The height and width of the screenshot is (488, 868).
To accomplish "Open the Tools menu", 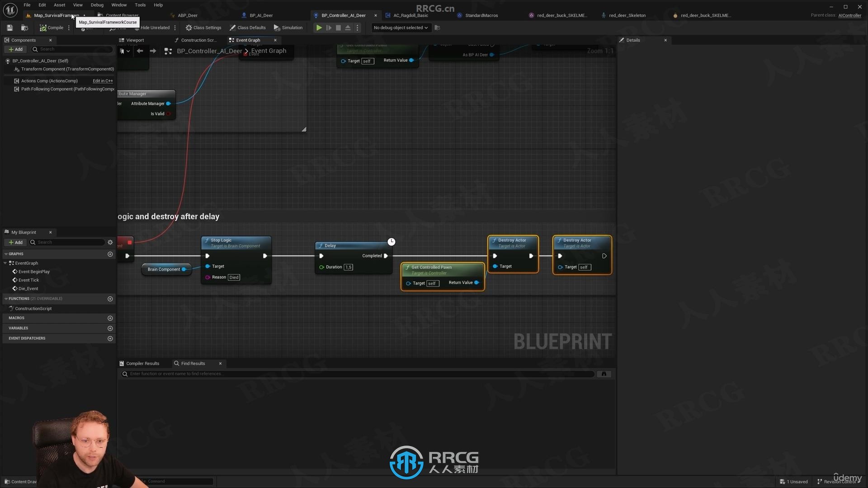I will [x=140, y=5].
